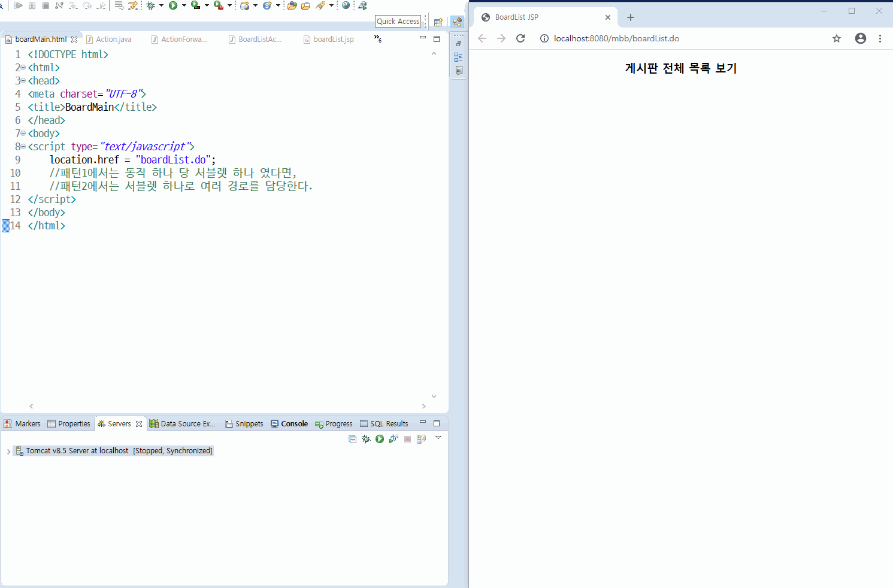The image size is (893, 588).
Task: Switch to the ActionForwa... editor tab
Action: (179, 39)
